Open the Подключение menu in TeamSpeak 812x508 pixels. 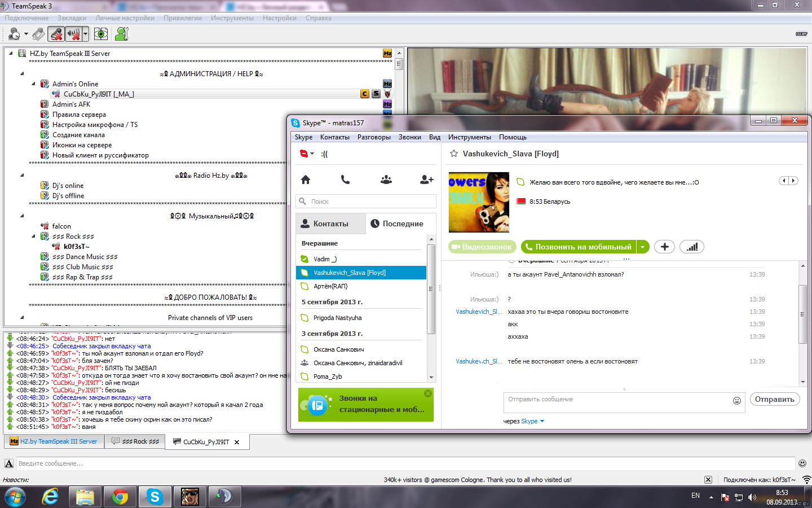(27, 18)
